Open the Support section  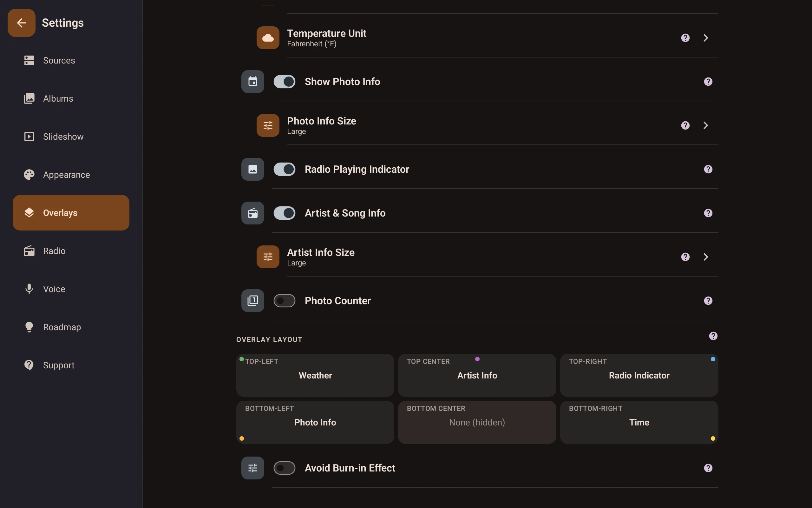71,365
